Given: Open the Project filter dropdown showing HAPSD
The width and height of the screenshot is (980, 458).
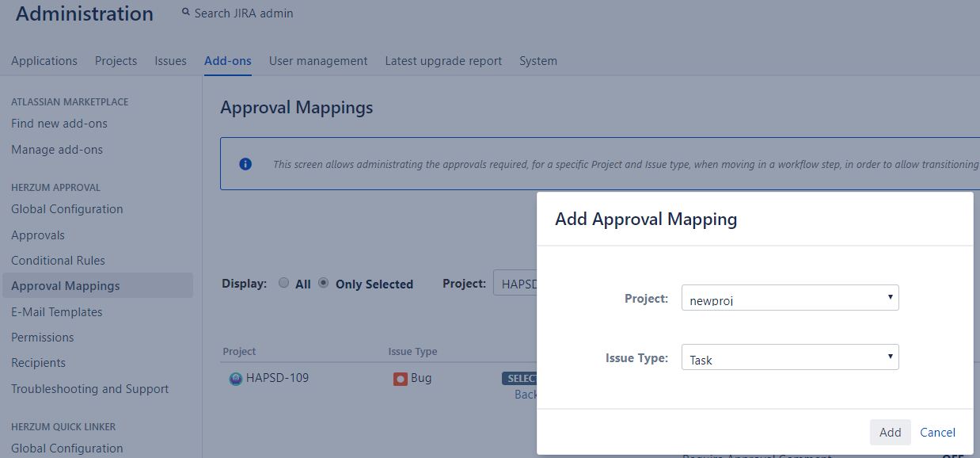Looking at the screenshot, I should pos(515,283).
